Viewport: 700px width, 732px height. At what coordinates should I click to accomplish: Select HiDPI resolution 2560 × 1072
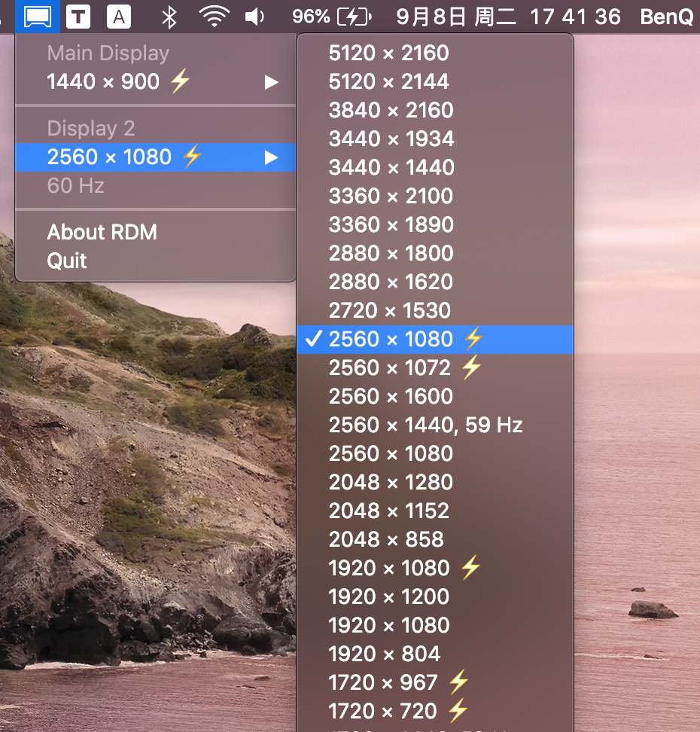tap(435, 368)
